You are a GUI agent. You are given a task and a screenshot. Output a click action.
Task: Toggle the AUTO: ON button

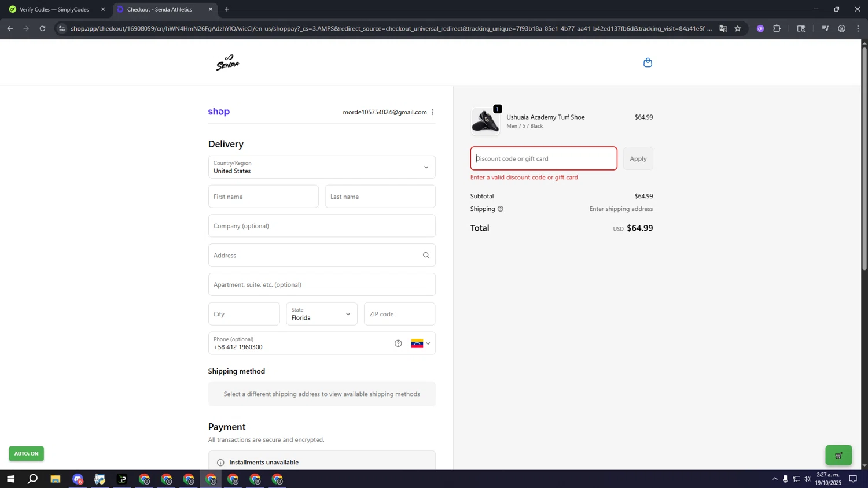26,454
